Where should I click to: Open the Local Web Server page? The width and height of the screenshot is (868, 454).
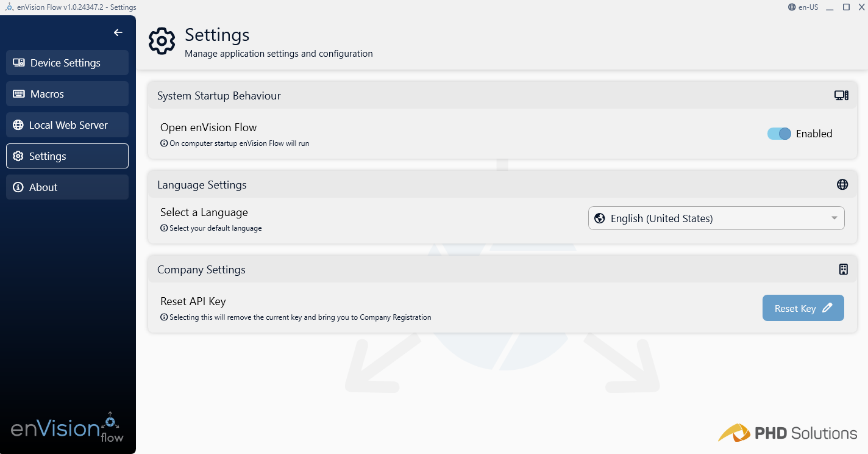pyautogui.click(x=67, y=125)
